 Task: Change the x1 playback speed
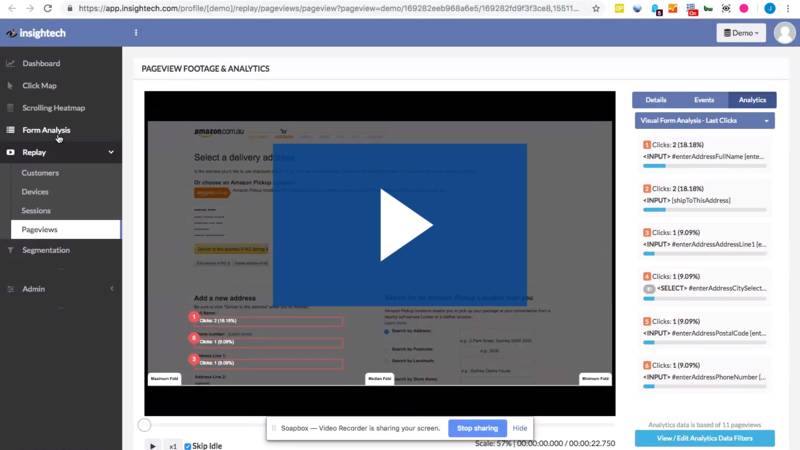click(173, 446)
